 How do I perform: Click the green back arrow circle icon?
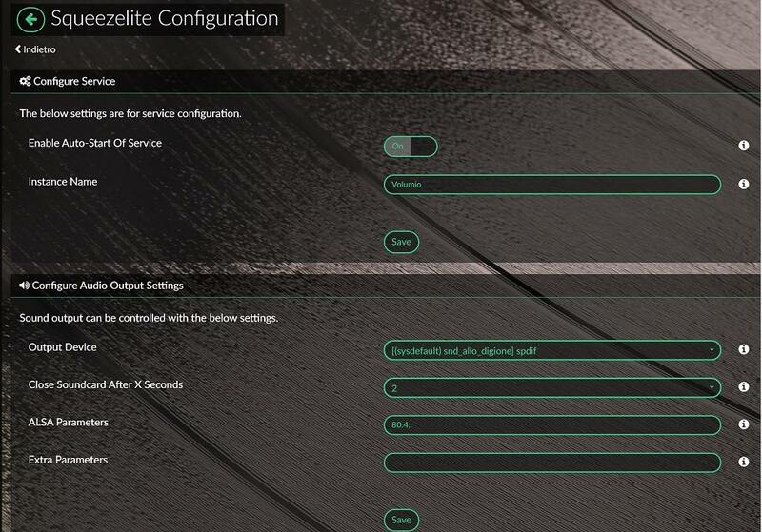tap(31, 18)
